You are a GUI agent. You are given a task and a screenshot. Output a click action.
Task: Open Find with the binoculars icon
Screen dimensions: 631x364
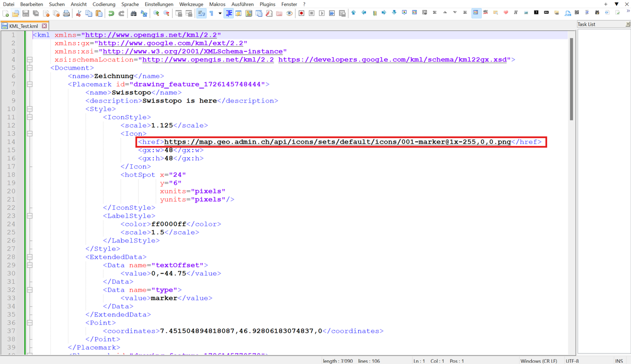click(x=133, y=13)
